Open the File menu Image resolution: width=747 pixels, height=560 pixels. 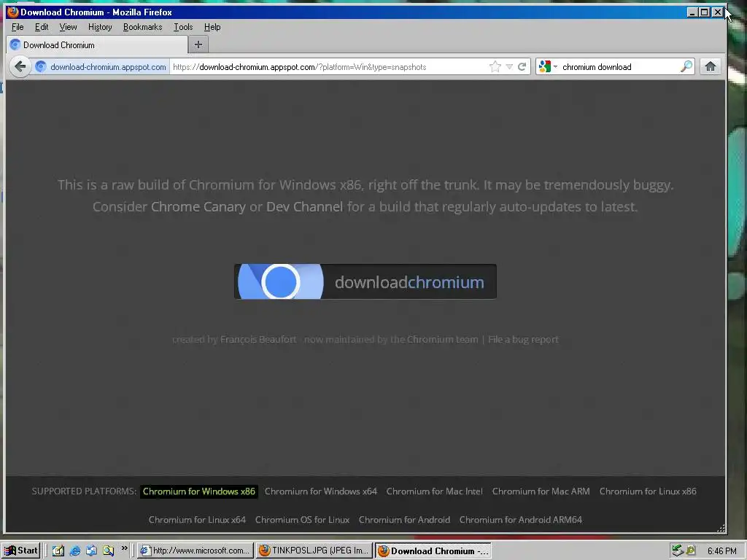(x=18, y=27)
